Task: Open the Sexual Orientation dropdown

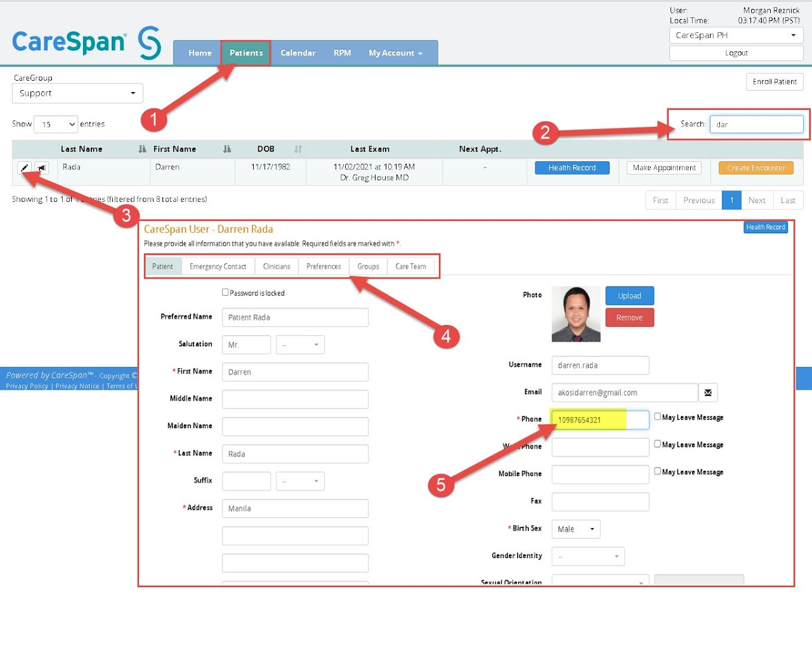Action: [x=600, y=580]
